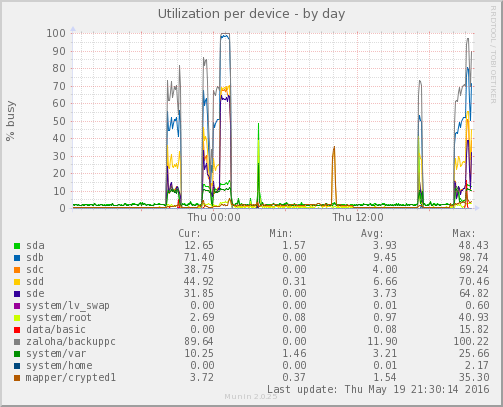Click the system/lv_swap magenta legend swatch
The height and width of the screenshot is (407, 503).
click(x=17, y=306)
